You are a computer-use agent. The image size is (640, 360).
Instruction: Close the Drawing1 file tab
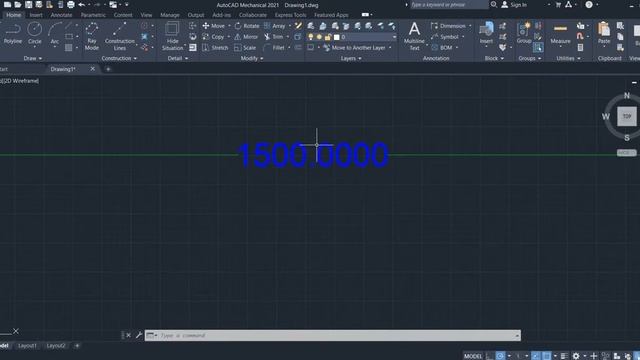coord(93,69)
